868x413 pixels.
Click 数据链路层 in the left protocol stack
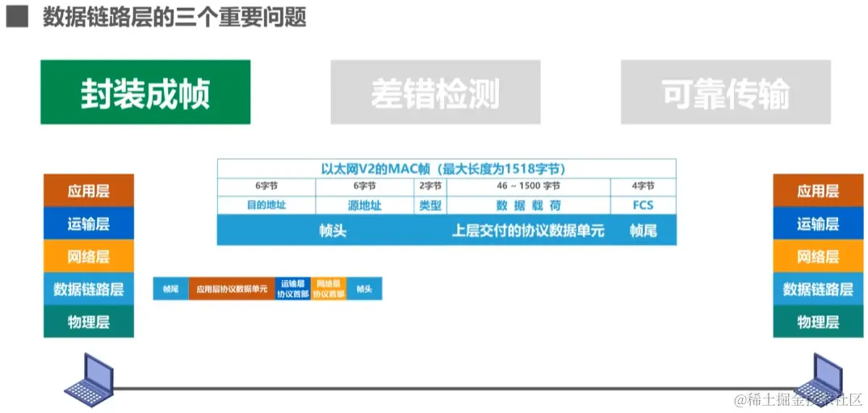(x=89, y=289)
